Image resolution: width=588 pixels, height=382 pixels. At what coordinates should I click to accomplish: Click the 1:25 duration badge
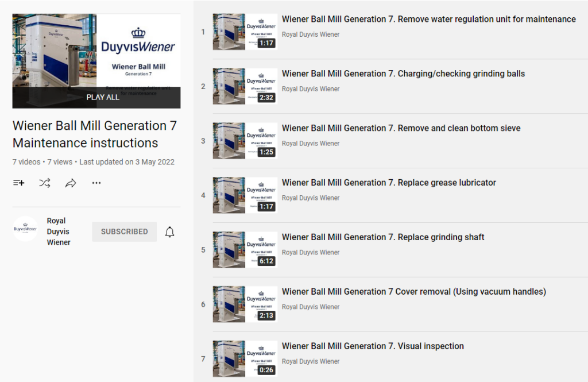[x=266, y=152]
